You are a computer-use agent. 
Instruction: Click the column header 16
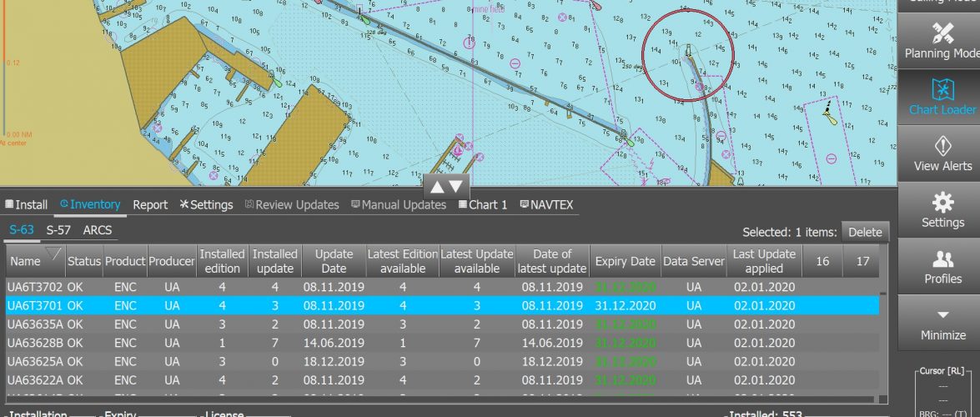tap(822, 261)
